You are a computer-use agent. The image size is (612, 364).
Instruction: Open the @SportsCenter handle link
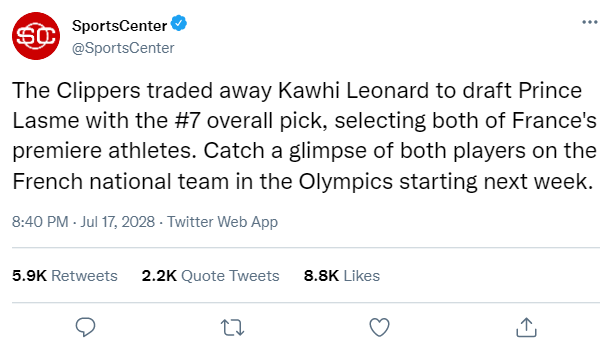point(123,48)
